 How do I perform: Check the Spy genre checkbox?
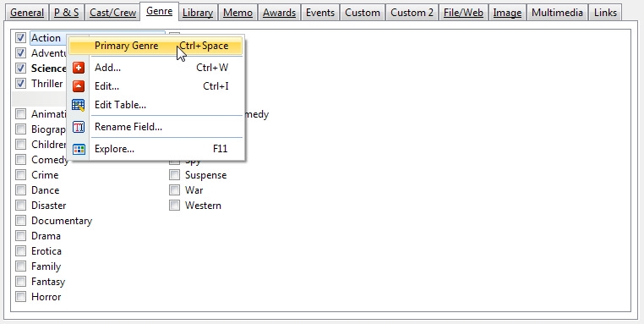click(175, 162)
